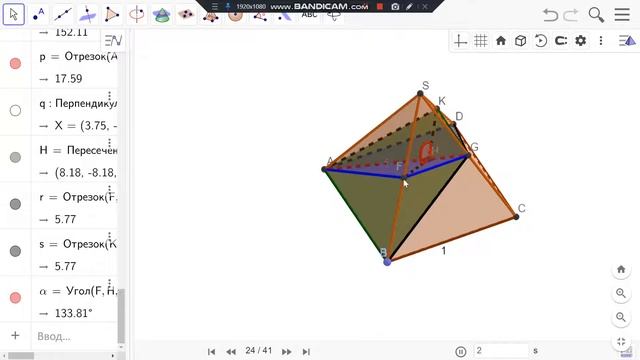640x360 pixels.
Task: Select the Perpendicular line tool
Action: 87,15
